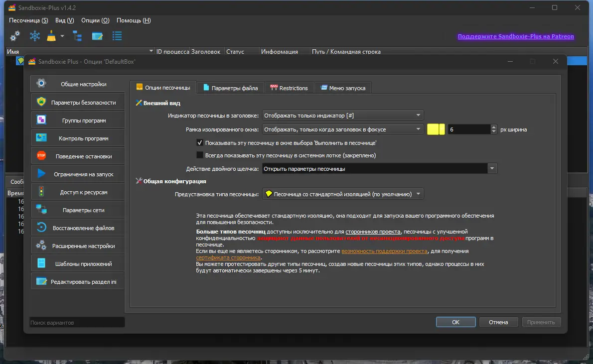Open the Вид menu

pyautogui.click(x=64, y=20)
